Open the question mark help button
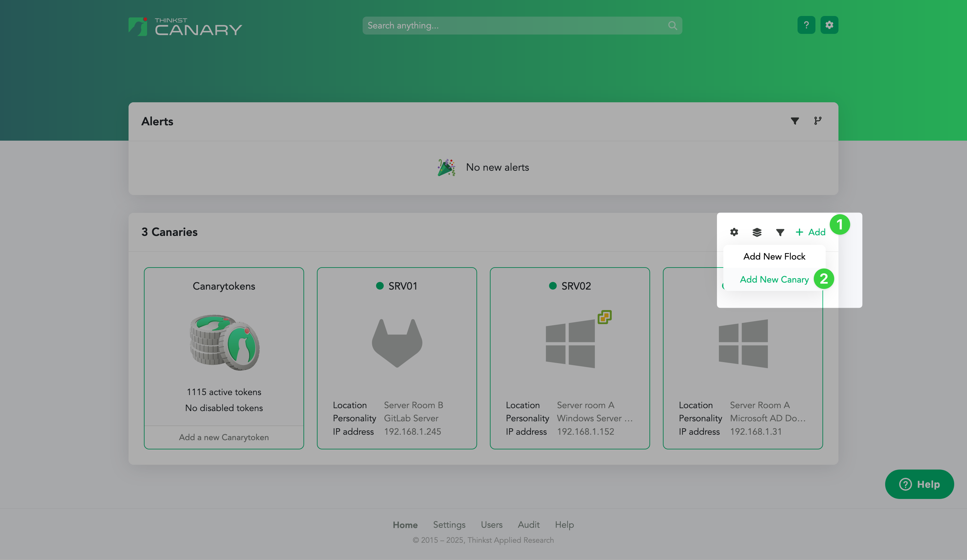This screenshot has width=967, height=560. (x=806, y=25)
